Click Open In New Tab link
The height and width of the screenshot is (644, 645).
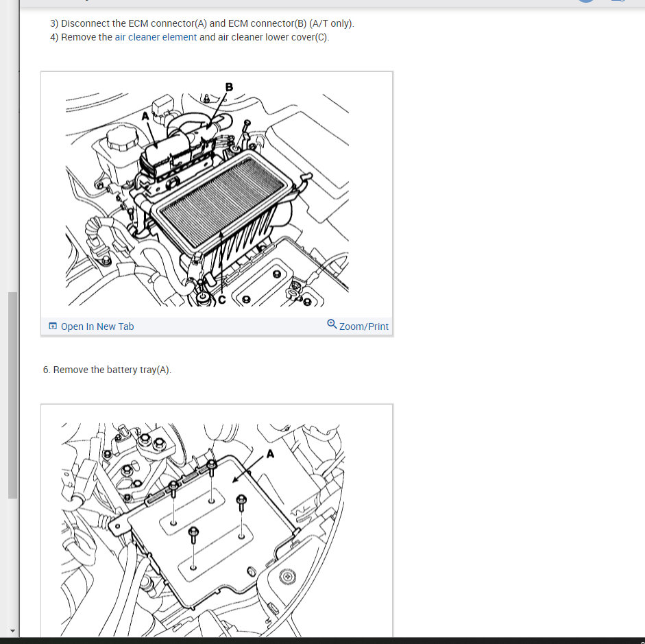tap(97, 326)
